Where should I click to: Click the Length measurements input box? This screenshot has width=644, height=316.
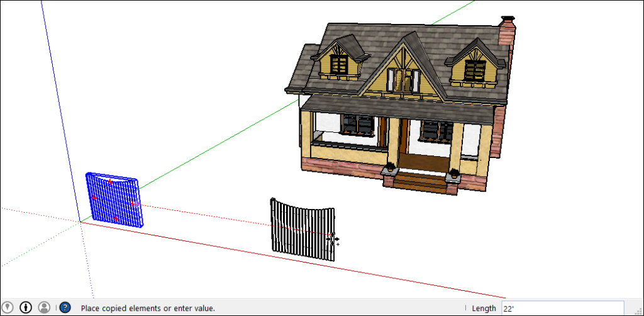click(x=562, y=308)
